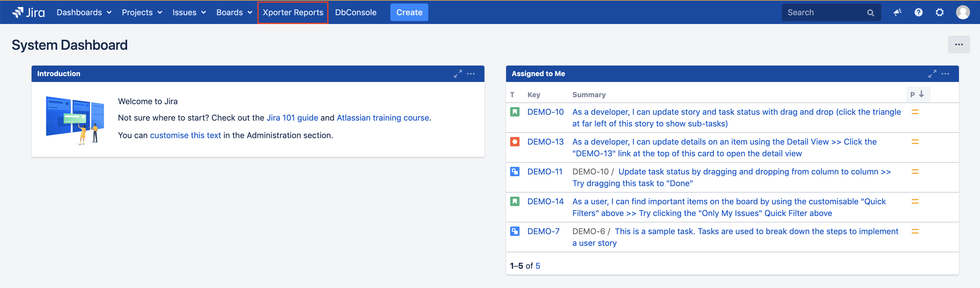Open the user profile avatar menu

962,13
